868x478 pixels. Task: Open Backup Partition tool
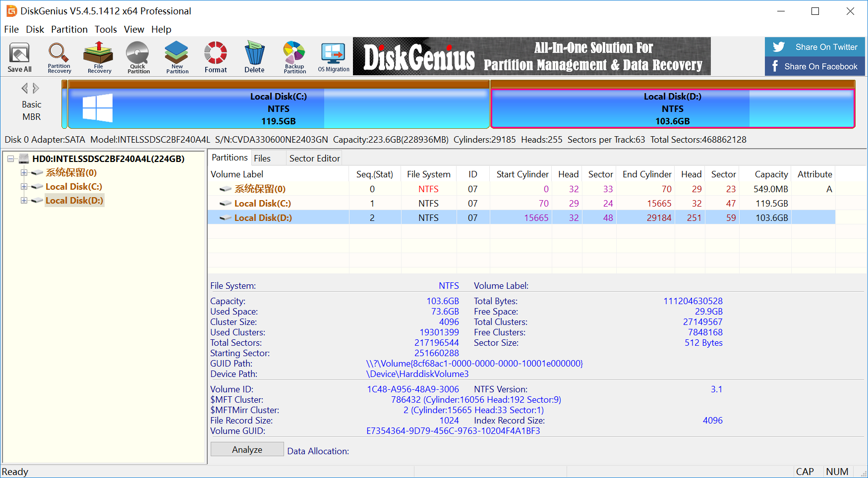coord(294,57)
